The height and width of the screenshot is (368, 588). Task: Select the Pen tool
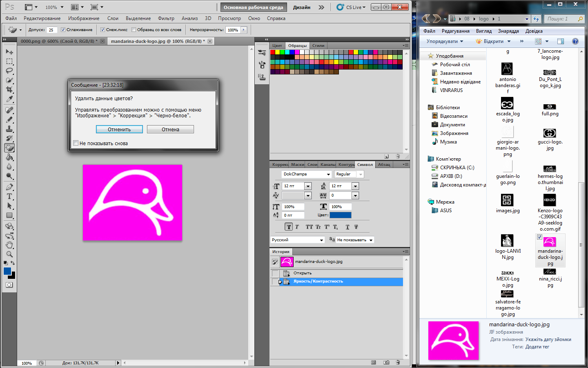pos(9,187)
